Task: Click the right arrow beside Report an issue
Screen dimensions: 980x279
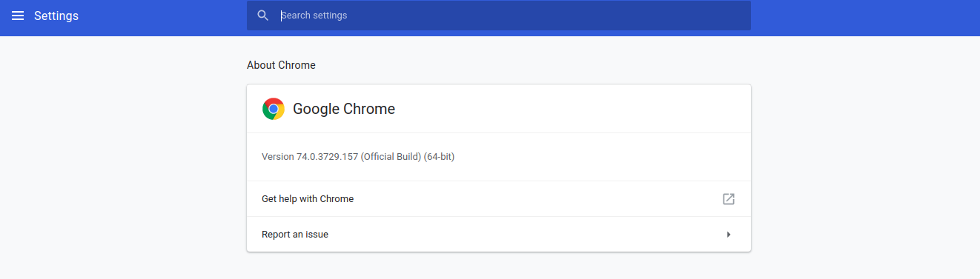Action: (729, 235)
